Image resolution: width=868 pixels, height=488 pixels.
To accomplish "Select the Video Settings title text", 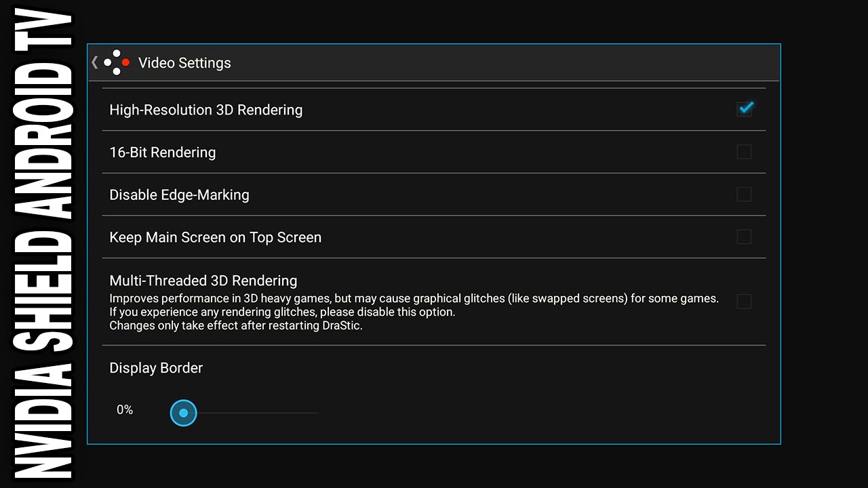I will click(x=184, y=63).
